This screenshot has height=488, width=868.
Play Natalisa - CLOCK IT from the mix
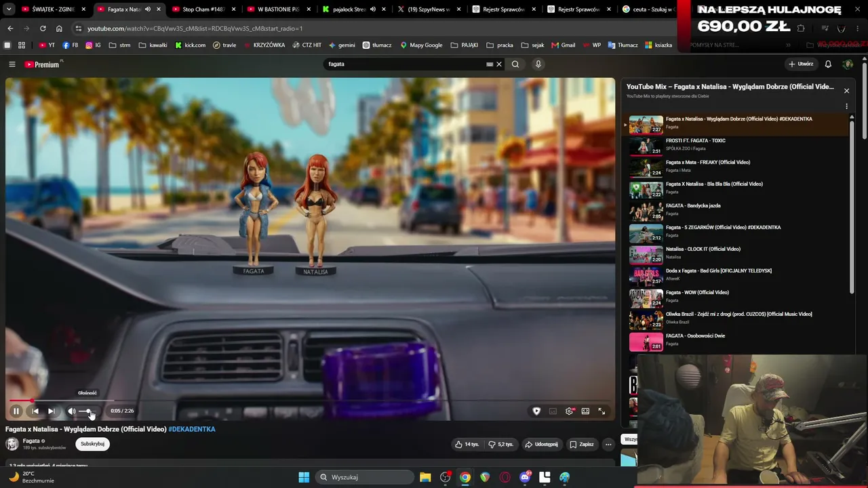tap(736, 255)
